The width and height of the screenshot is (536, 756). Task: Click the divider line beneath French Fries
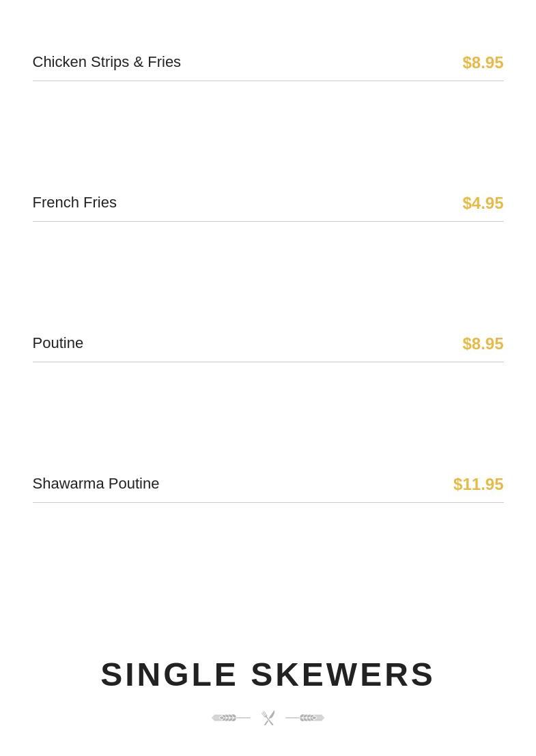pos(268,222)
